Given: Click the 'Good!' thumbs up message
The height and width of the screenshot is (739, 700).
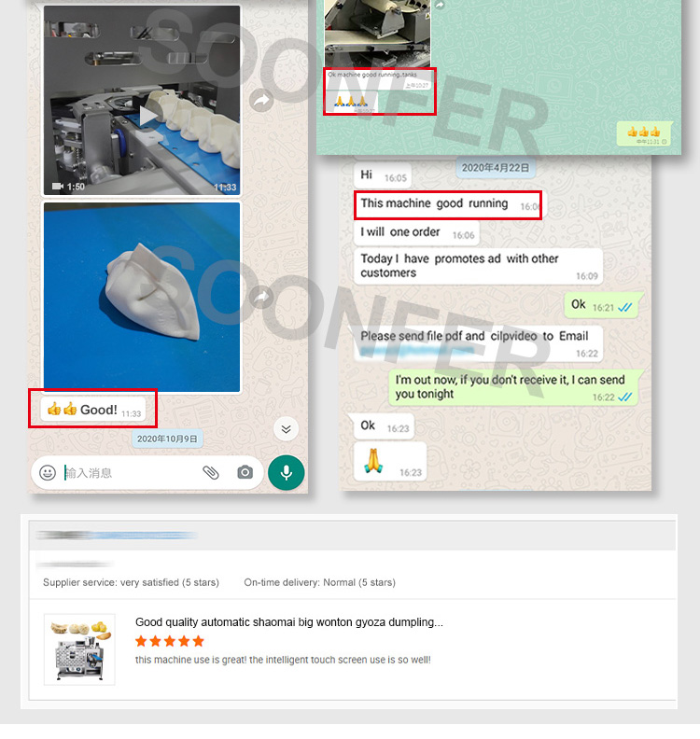Looking at the screenshot, I should (x=92, y=409).
